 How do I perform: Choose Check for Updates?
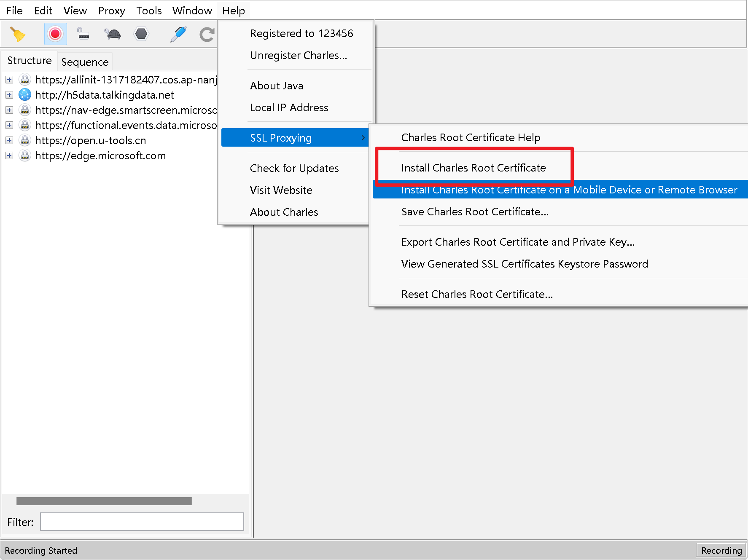[294, 168]
